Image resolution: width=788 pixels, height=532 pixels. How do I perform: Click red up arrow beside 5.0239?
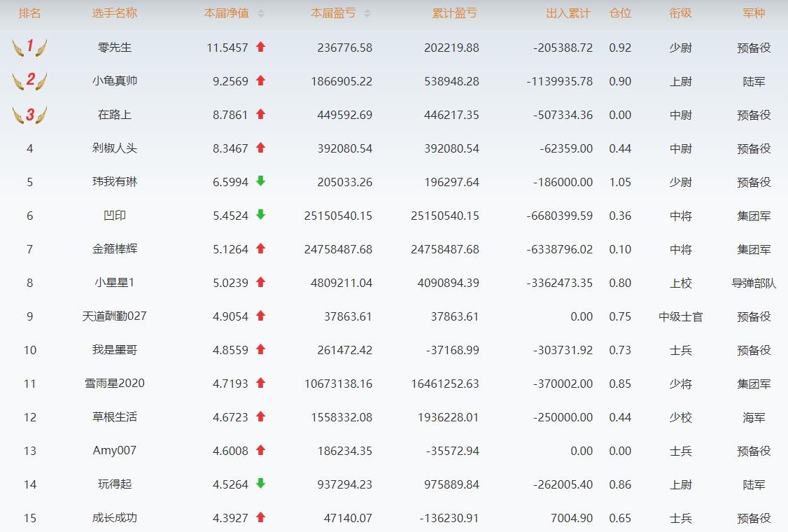260,282
